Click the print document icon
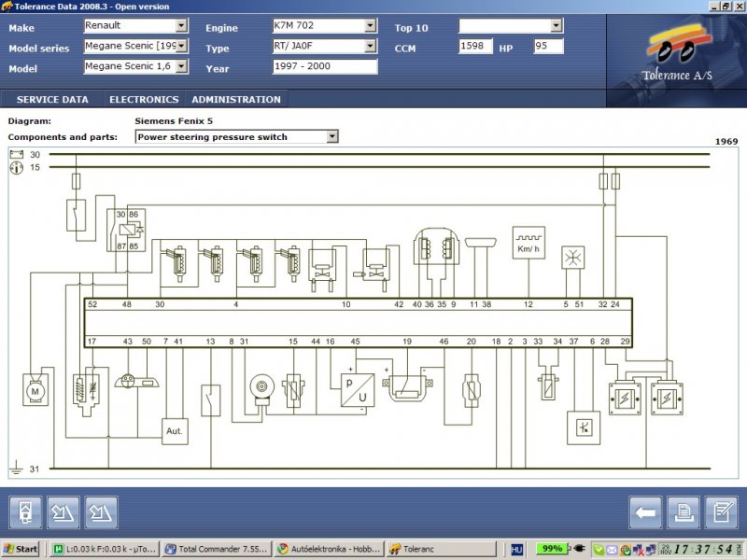Screen dimensions: 747x560 coord(684,512)
